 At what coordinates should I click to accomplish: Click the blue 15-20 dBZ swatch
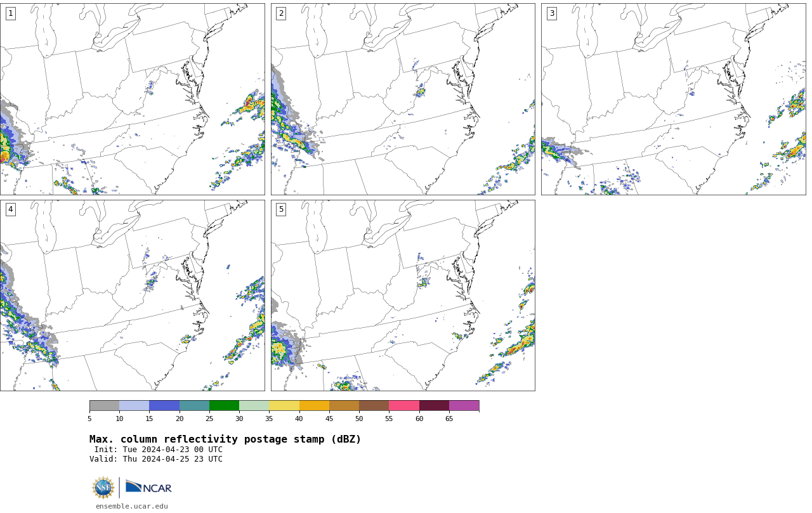click(x=164, y=406)
